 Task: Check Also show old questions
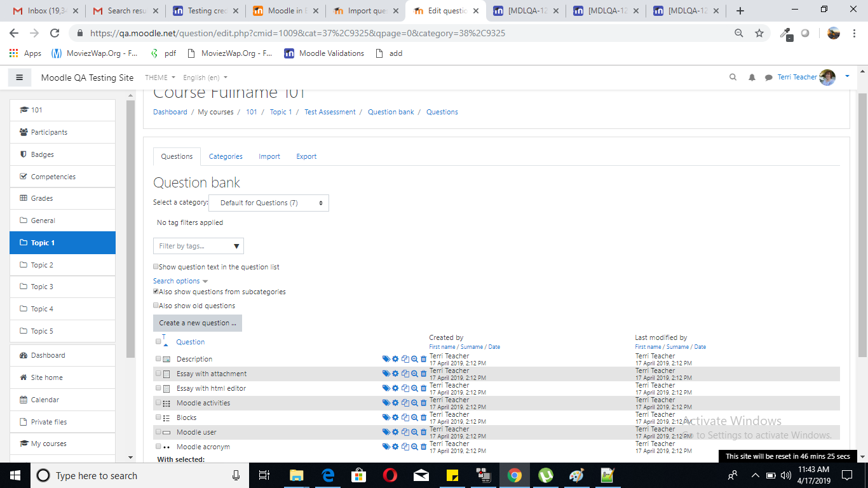(156, 306)
